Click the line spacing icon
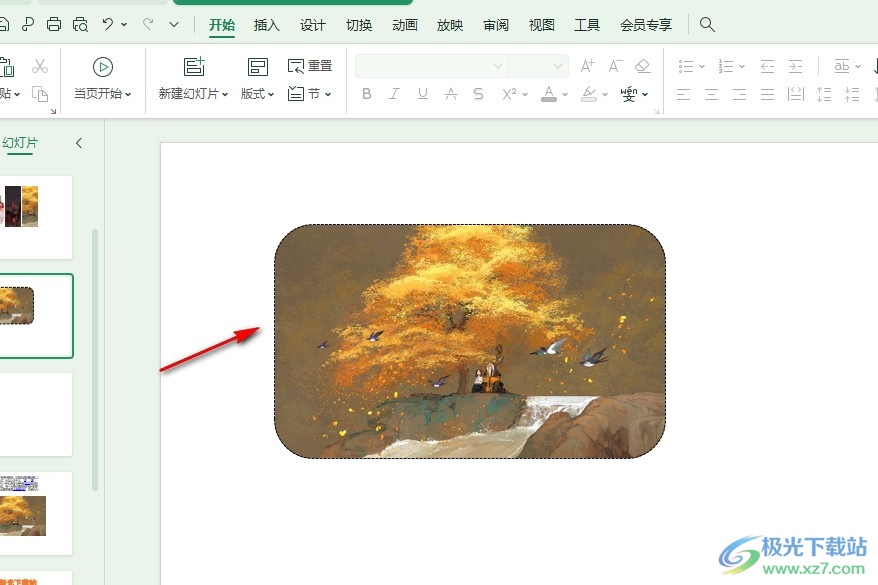The width and height of the screenshot is (878, 585). point(824,94)
